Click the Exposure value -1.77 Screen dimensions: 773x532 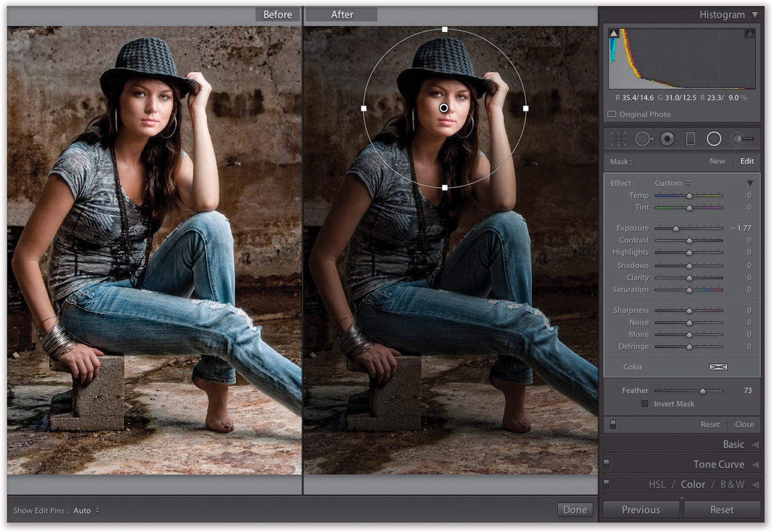pos(741,228)
